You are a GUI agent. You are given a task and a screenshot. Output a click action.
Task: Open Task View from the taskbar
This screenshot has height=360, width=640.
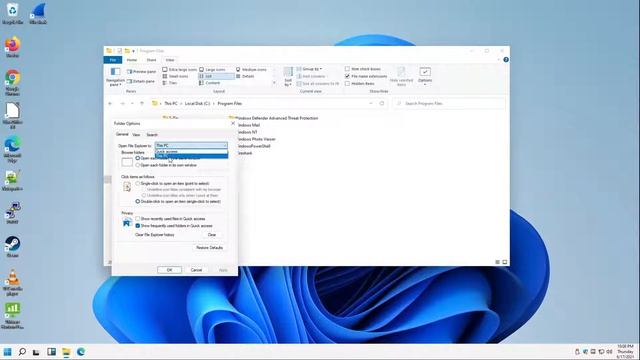coord(36,352)
